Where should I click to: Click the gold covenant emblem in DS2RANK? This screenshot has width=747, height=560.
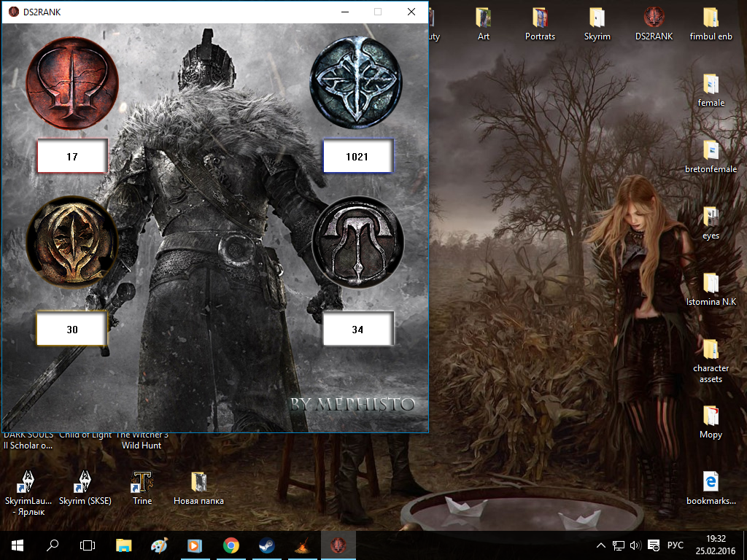click(72, 242)
